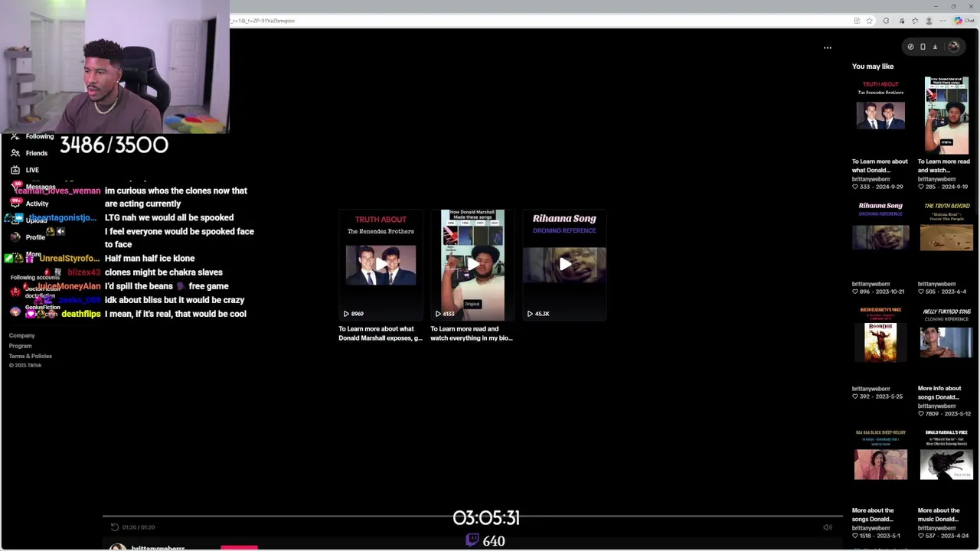Mute video with speaker icon

click(x=827, y=527)
